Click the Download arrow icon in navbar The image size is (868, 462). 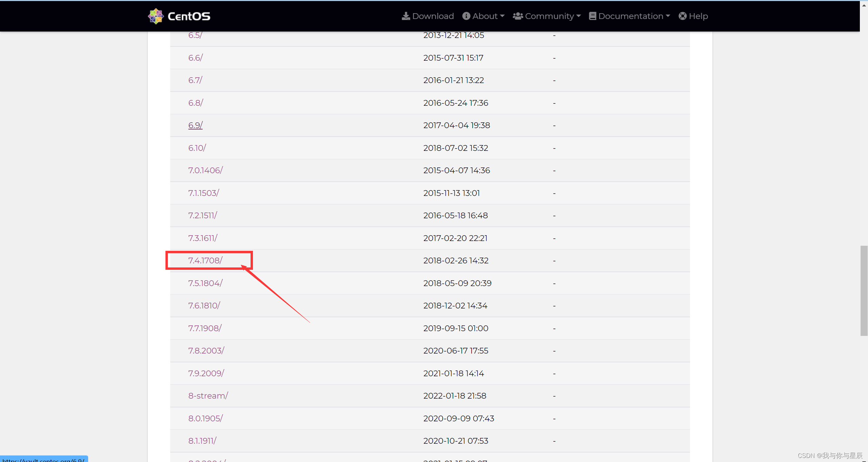click(406, 16)
